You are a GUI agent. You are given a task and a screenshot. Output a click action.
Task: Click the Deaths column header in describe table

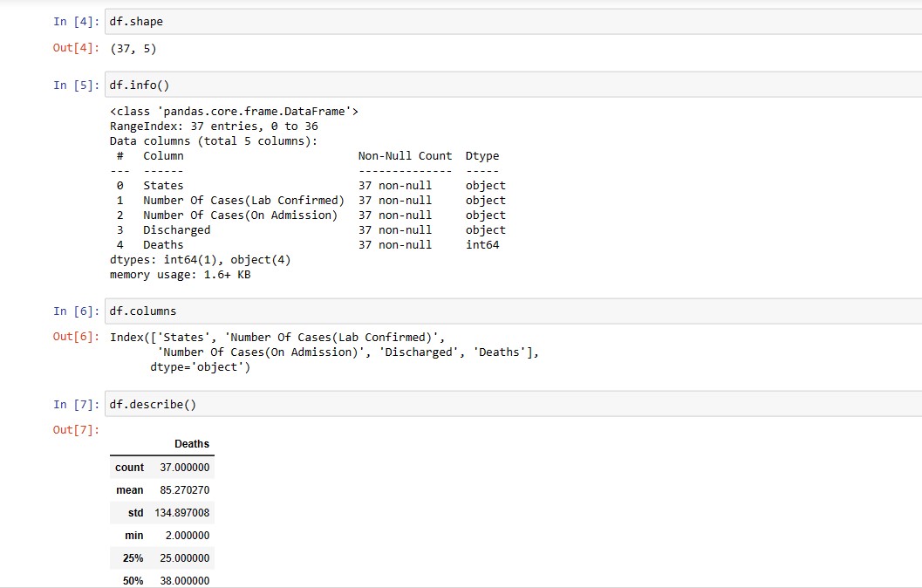[192, 444]
